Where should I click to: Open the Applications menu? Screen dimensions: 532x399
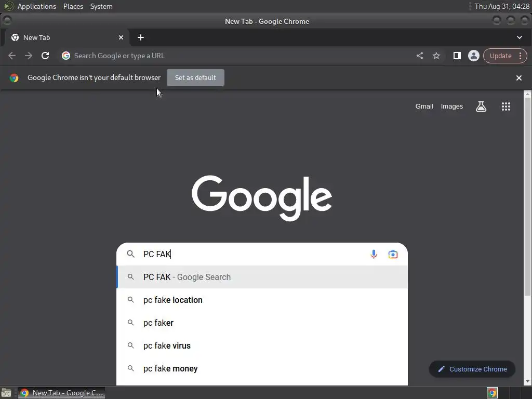pos(37,6)
